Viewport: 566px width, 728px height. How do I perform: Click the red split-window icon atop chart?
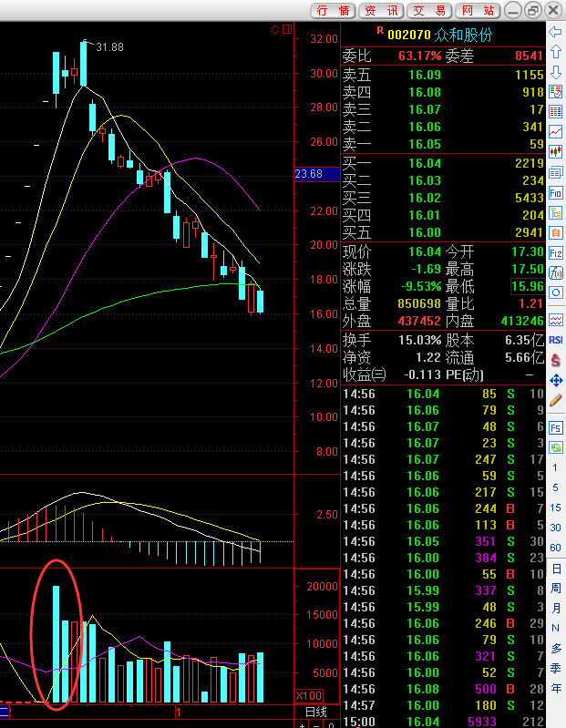[287, 30]
